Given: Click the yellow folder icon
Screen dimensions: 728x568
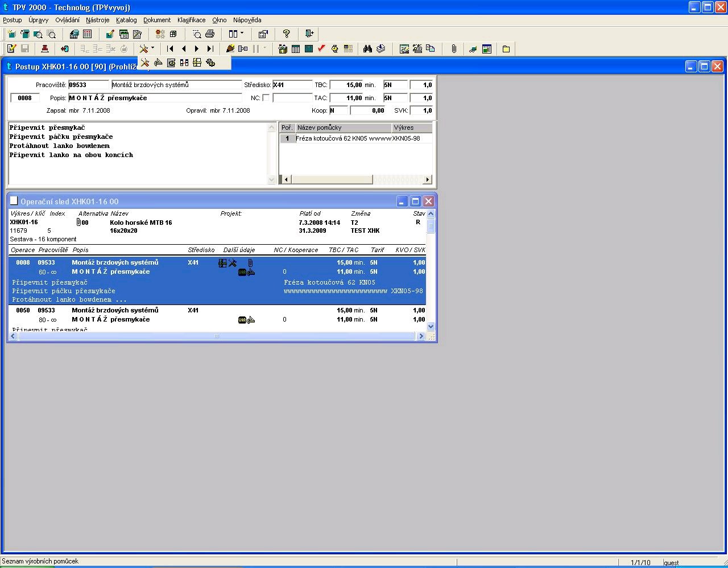Looking at the screenshot, I should pos(506,49).
